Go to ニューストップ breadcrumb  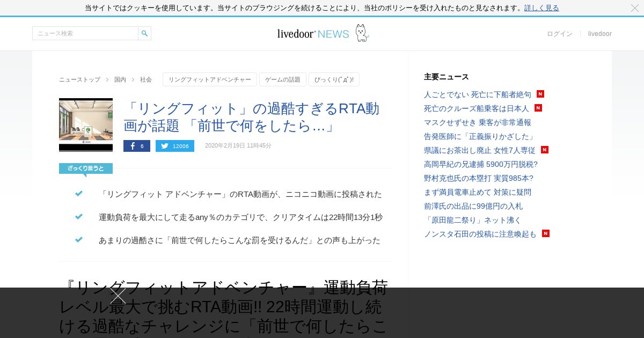pyautogui.click(x=79, y=79)
